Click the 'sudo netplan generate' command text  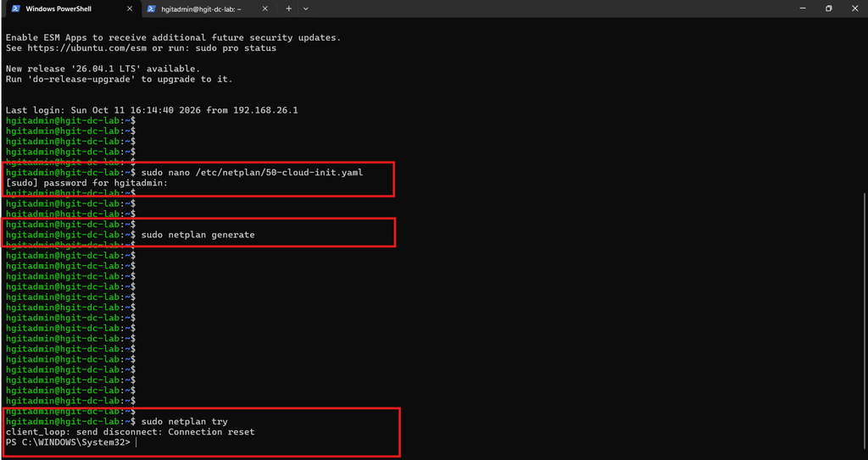(198, 235)
